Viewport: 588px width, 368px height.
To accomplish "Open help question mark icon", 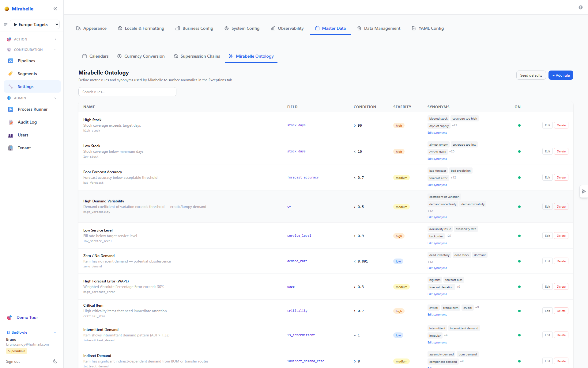I will (x=580, y=7).
